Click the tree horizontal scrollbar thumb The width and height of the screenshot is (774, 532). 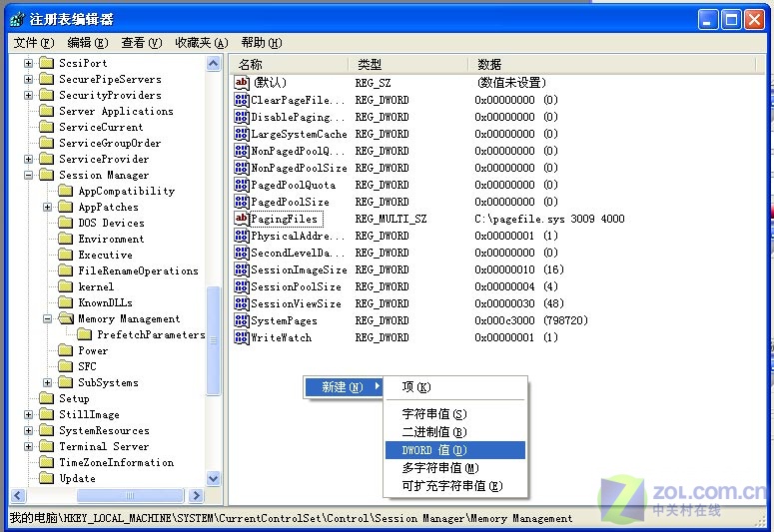pyautogui.click(x=130, y=495)
